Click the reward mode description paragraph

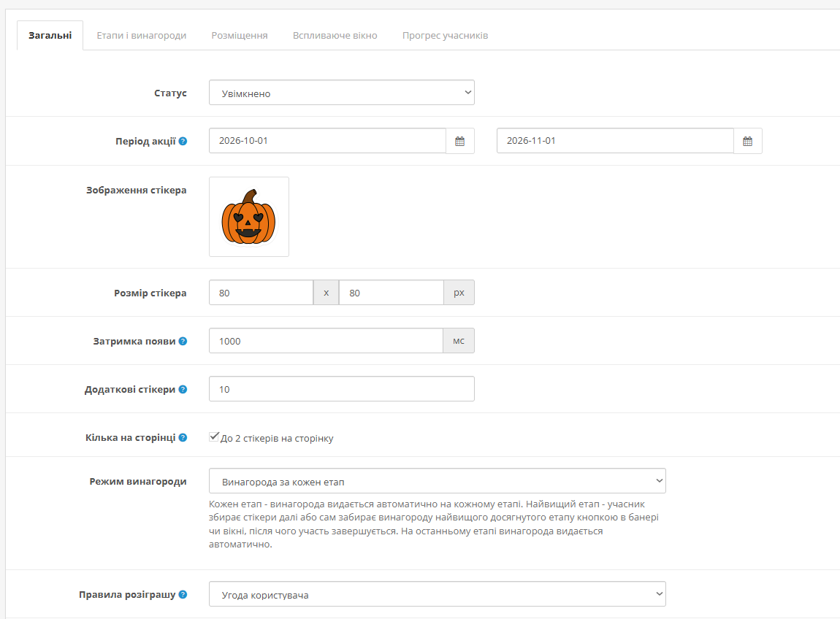tap(434, 524)
